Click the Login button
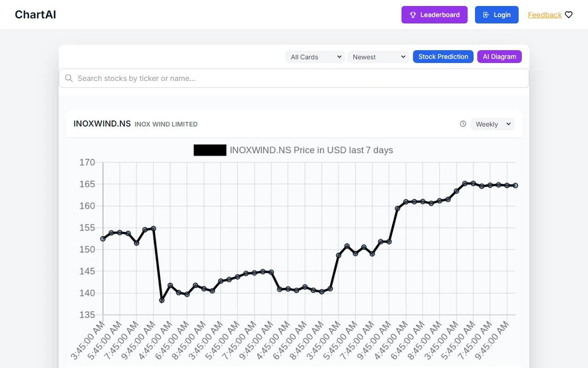The image size is (588, 368). pos(497,15)
